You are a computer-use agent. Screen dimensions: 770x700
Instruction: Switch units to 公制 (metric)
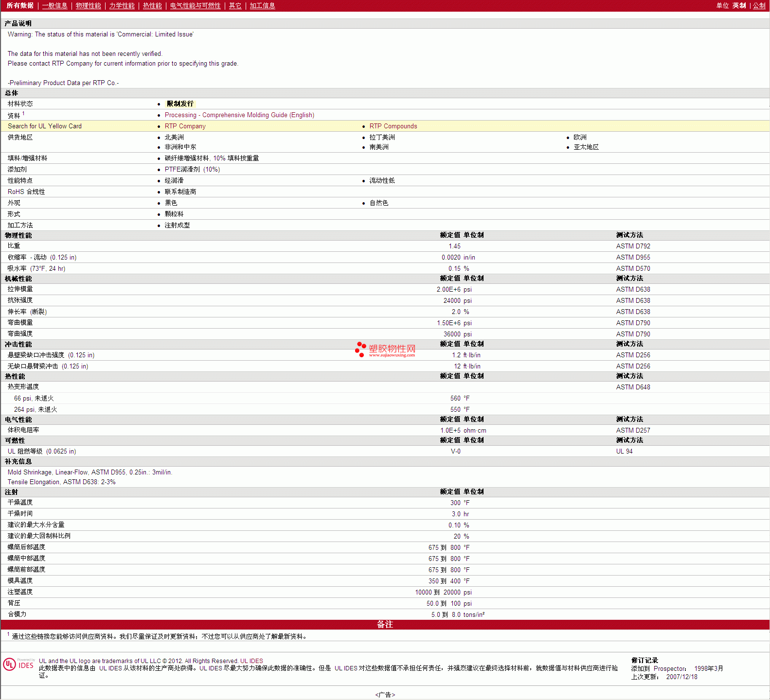click(x=759, y=6)
